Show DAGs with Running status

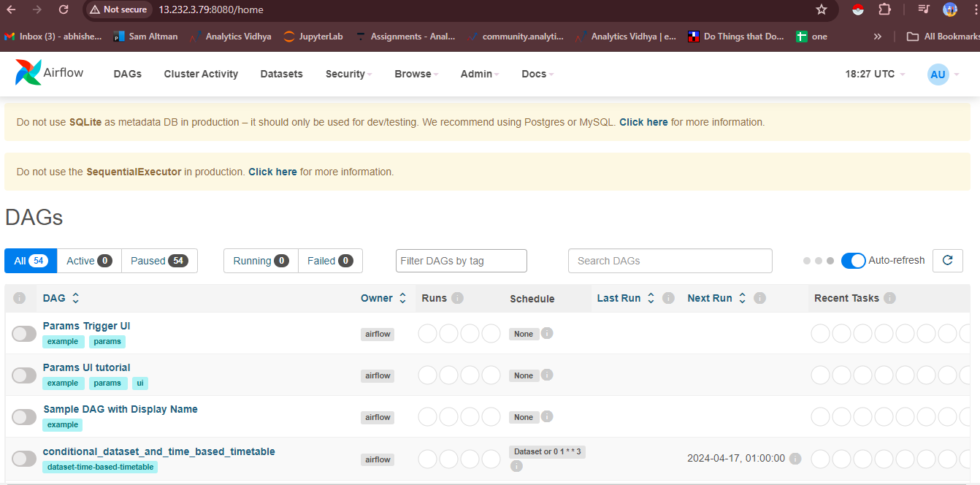click(261, 261)
